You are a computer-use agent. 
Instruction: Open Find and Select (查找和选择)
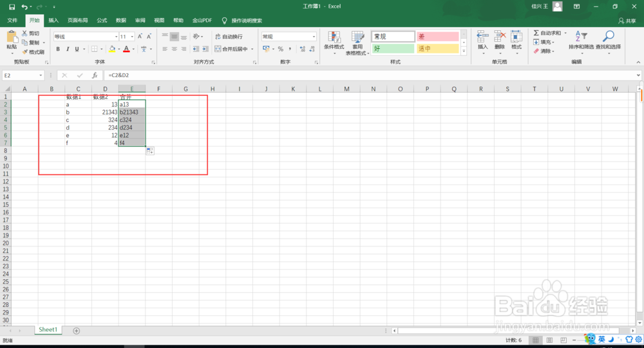click(x=609, y=41)
